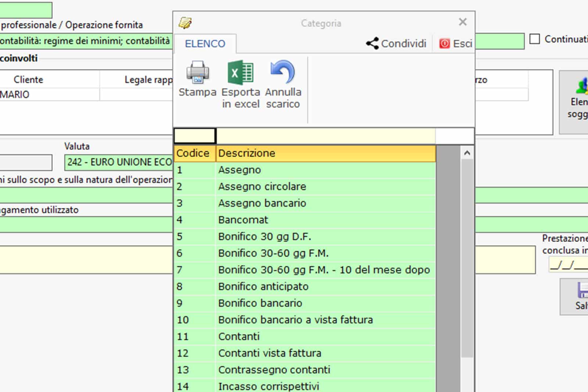Click the green field under pagamento utilizzato
This screenshot has width=588, height=392.
point(86,224)
